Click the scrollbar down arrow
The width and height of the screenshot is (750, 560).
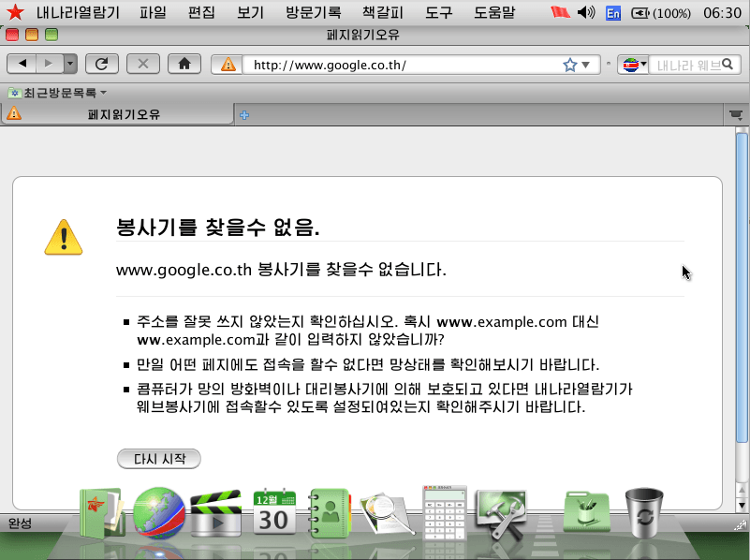(x=742, y=505)
